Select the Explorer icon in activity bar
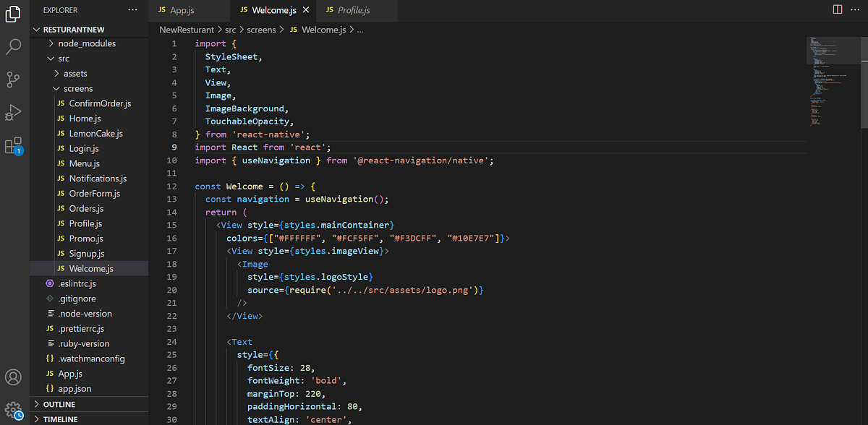868x425 pixels. point(13,14)
